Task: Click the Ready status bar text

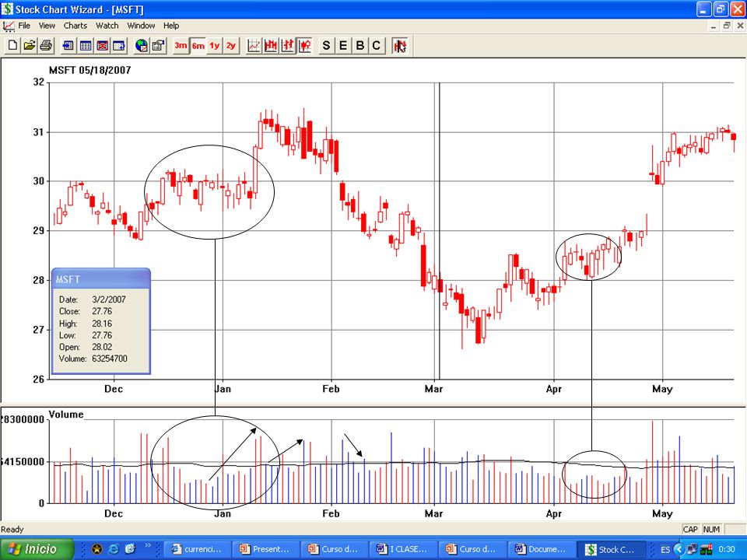Action: (x=12, y=529)
